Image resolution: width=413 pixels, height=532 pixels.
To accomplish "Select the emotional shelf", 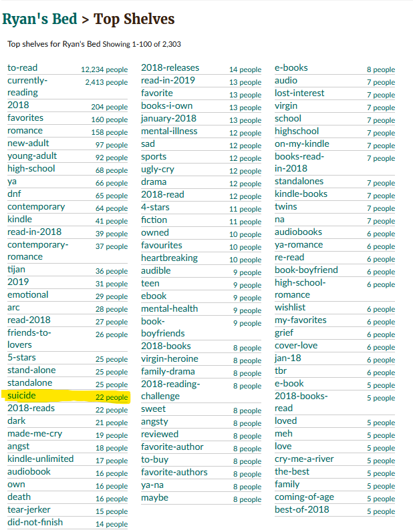I will tap(28, 295).
